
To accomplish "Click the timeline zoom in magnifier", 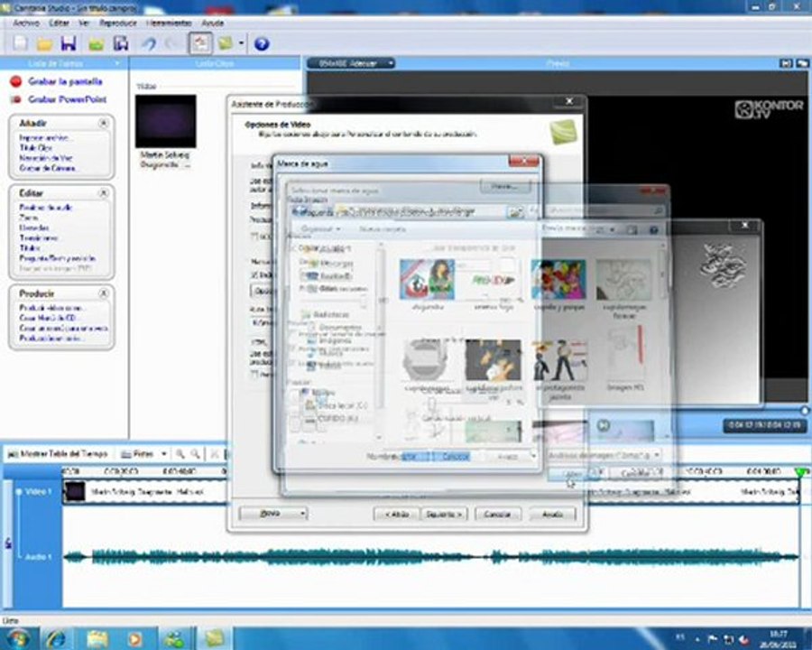I will [180, 454].
